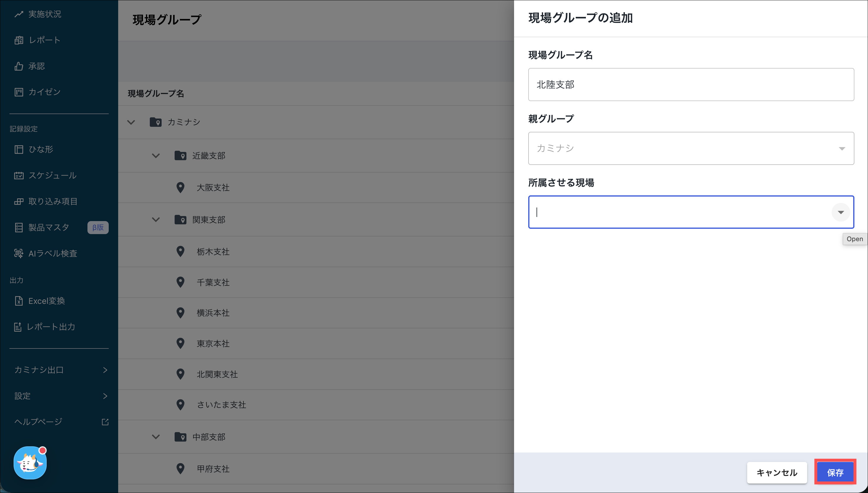Click the Excel変換 file icon
The width and height of the screenshot is (868, 493).
click(x=19, y=301)
